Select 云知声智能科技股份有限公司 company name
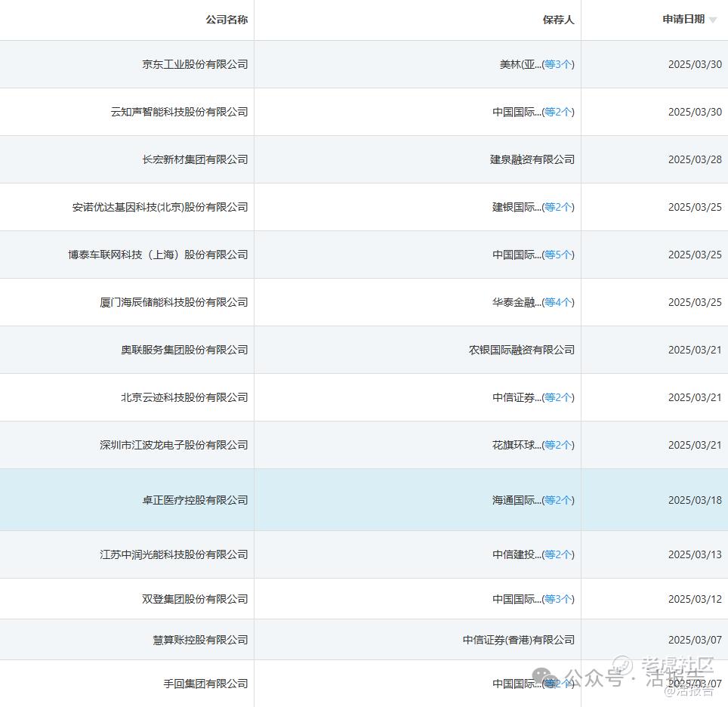728x707 pixels. (179, 112)
